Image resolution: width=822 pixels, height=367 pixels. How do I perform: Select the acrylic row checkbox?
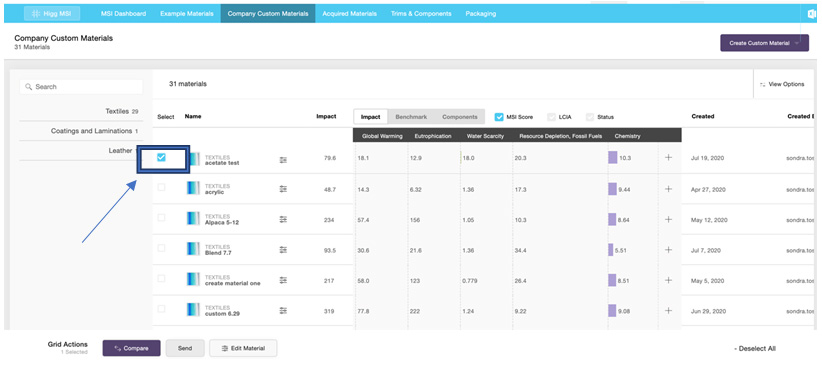pos(161,187)
